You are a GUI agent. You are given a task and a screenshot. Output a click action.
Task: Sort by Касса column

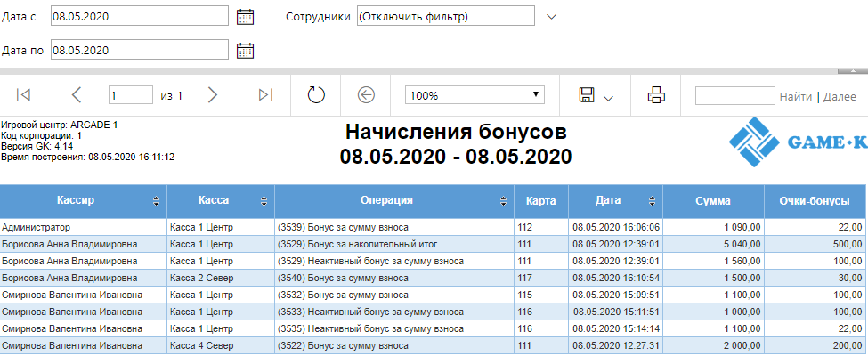coord(264,201)
